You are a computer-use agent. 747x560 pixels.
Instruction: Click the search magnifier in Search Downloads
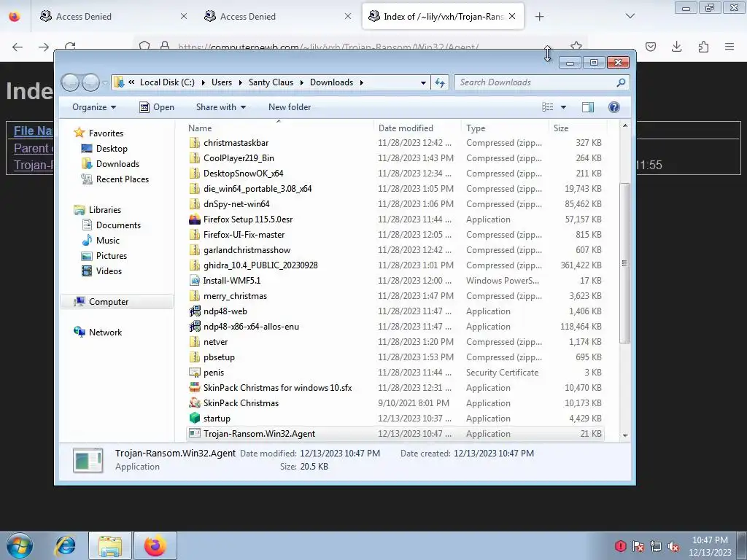[x=621, y=82]
